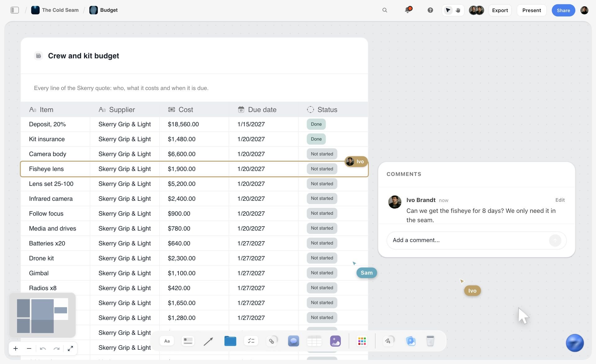Zoom in with the plus button
The height and width of the screenshot is (364, 596).
[16, 348]
